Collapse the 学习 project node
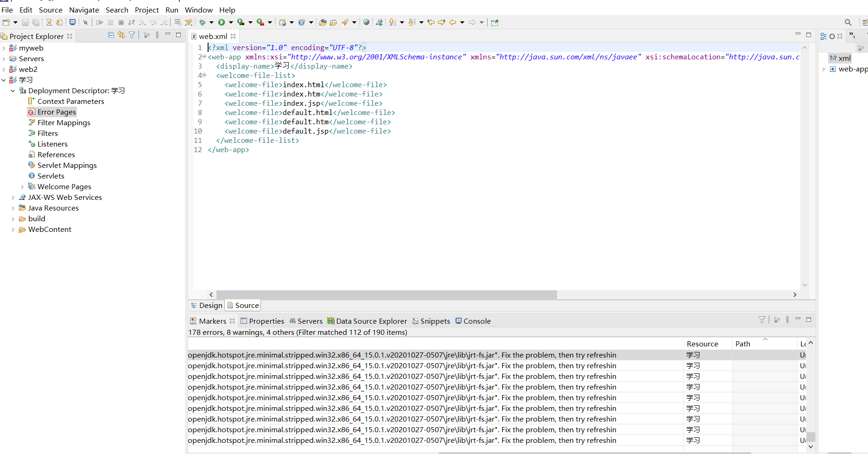Viewport: 868px width, 454px height. [x=4, y=80]
